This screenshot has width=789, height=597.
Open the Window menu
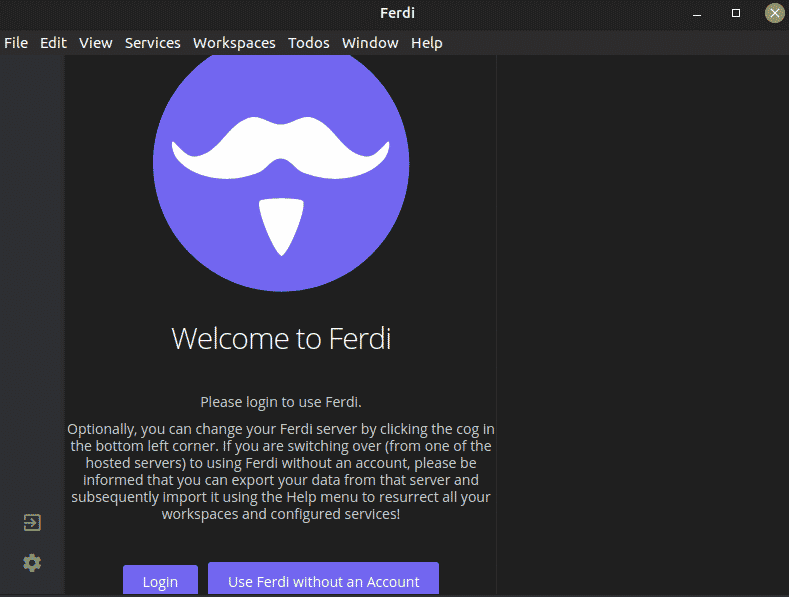point(370,43)
